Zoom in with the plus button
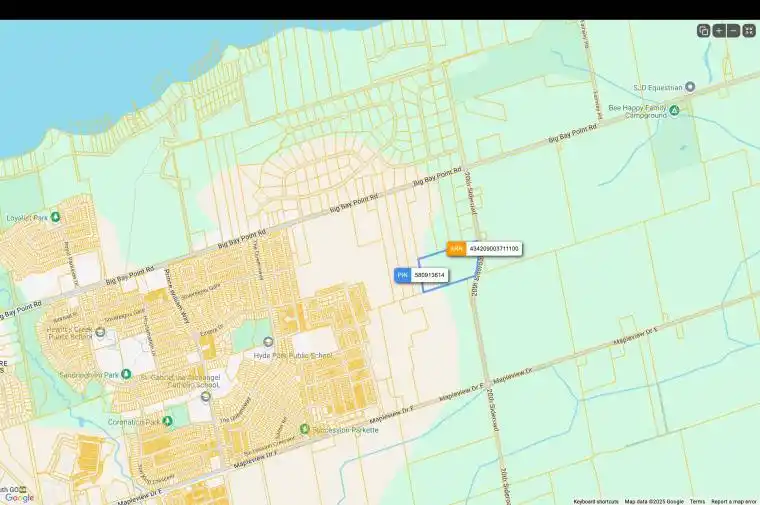760x505 pixels. pyautogui.click(x=719, y=31)
